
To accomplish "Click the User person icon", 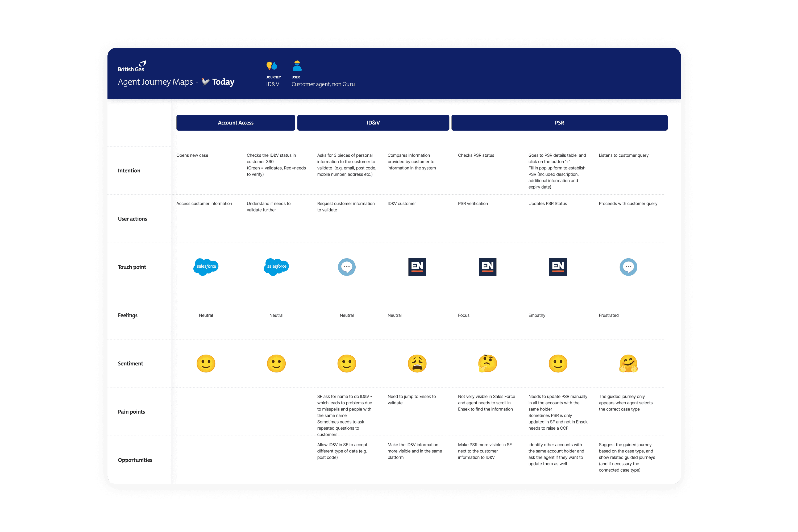I will click(297, 65).
